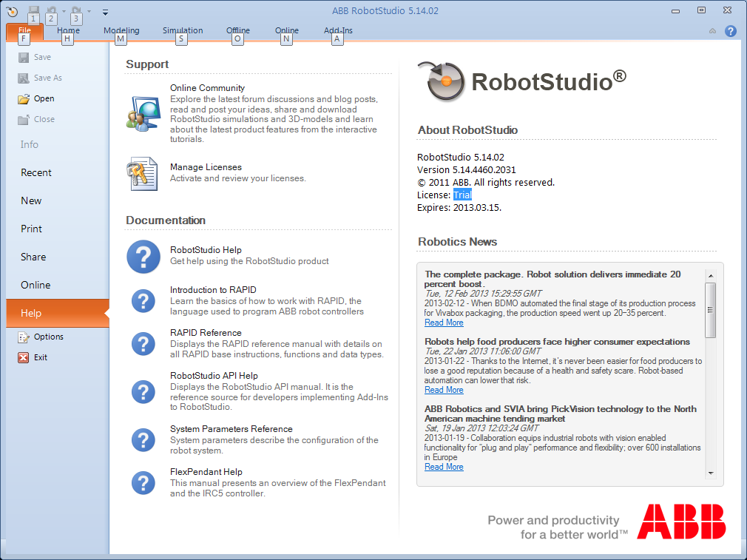Click the System Parameters Reference question icon
This screenshot has width=747, height=560.
[143, 440]
